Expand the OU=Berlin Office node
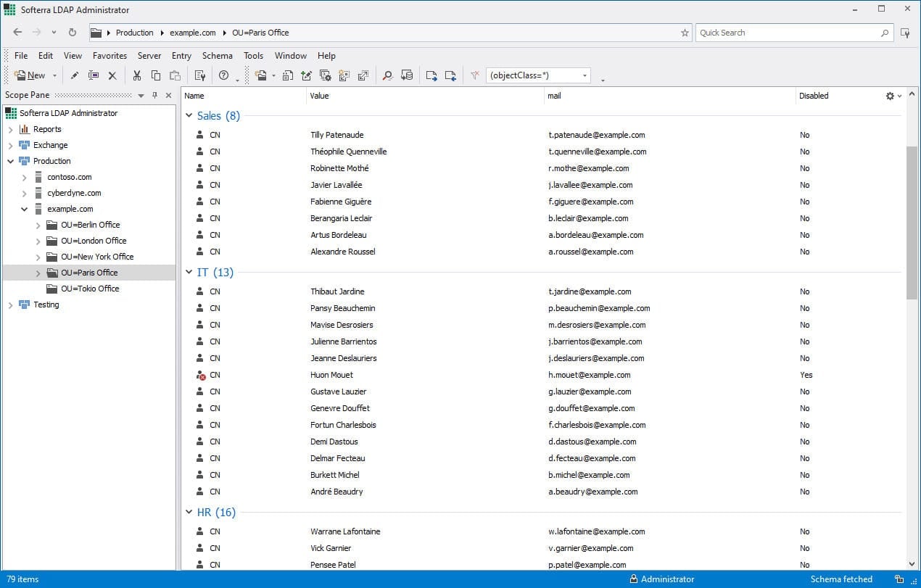The height and width of the screenshot is (588, 921). 38,225
